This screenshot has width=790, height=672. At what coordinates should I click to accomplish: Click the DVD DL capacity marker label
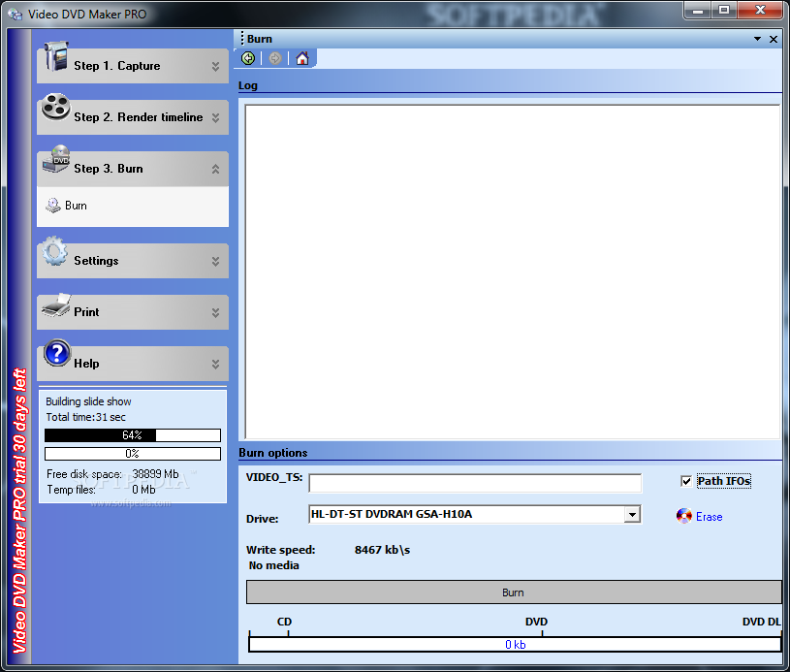point(761,622)
